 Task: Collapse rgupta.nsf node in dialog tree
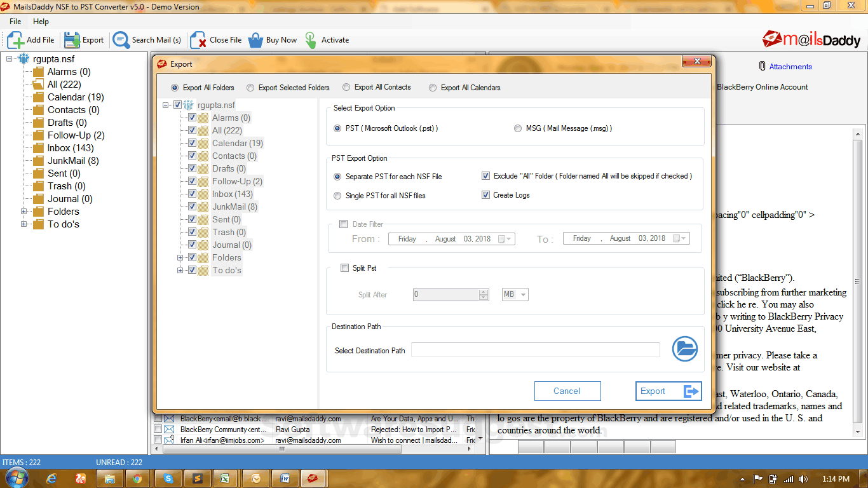(x=166, y=105)
